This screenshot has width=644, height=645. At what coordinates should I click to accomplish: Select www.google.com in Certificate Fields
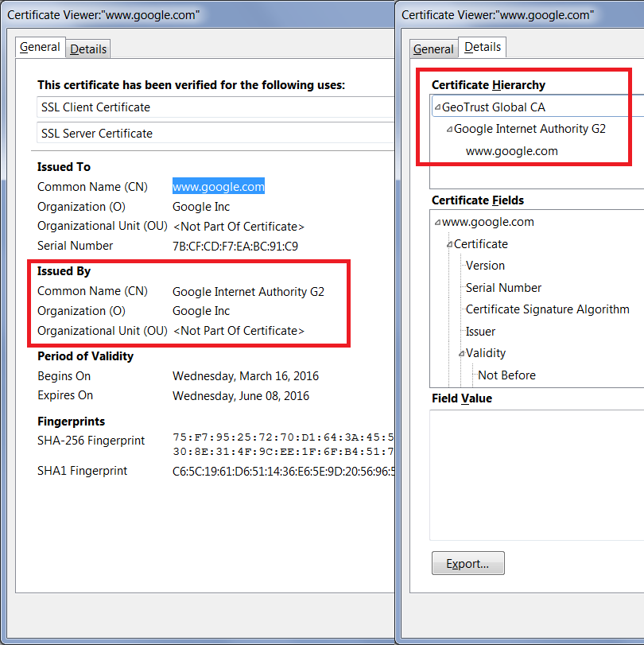tap(487, 222)
